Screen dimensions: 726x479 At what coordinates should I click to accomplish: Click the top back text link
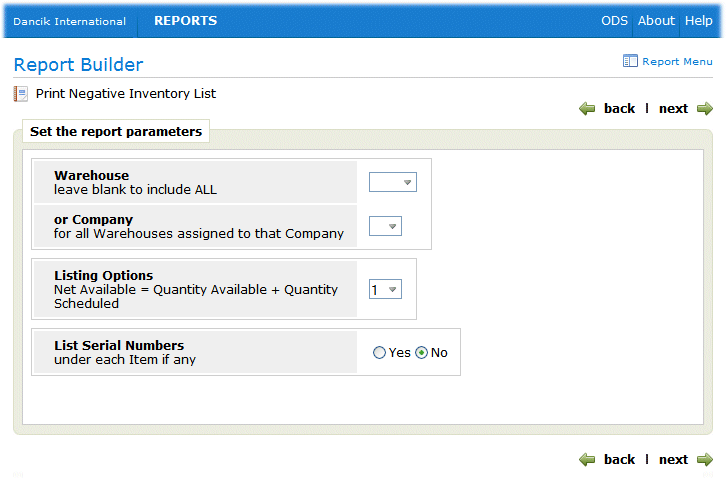pyautogui.click(x=620, y=109)
